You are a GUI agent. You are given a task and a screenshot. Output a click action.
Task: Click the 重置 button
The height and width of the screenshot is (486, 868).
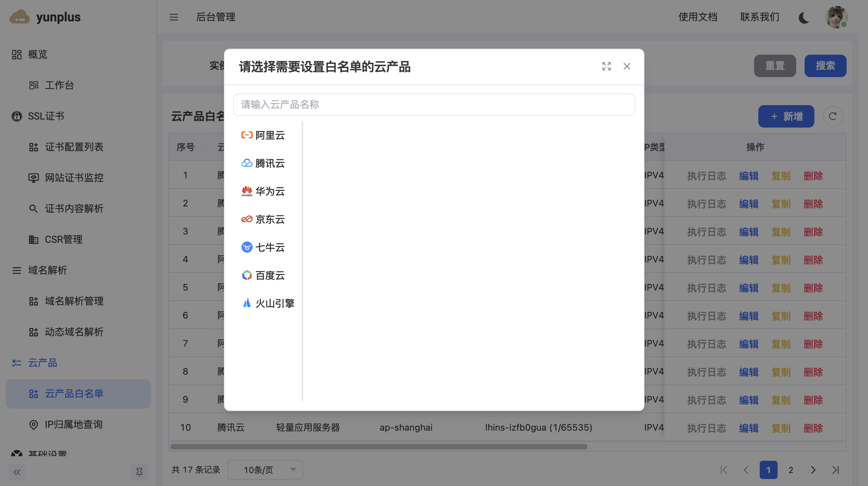point(775,66)
